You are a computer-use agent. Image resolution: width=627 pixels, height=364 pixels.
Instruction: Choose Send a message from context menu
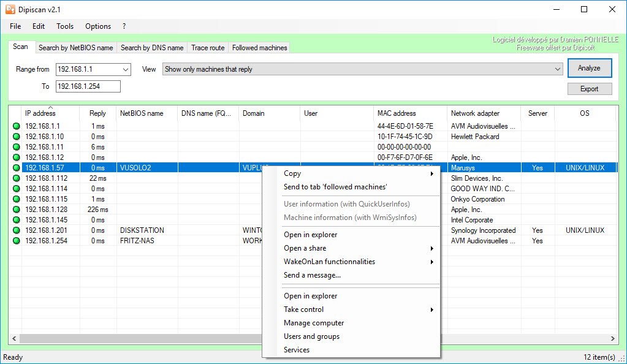point(312,275)
